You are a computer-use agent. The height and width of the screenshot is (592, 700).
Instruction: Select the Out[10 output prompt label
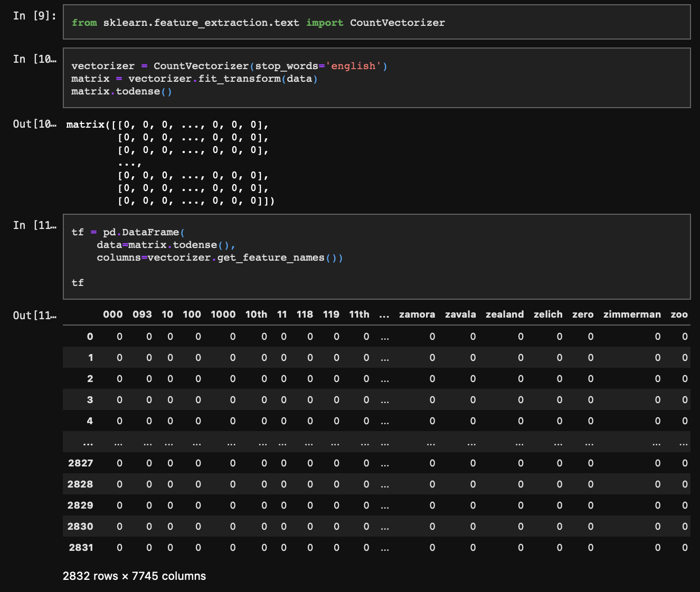coord(35,124)
